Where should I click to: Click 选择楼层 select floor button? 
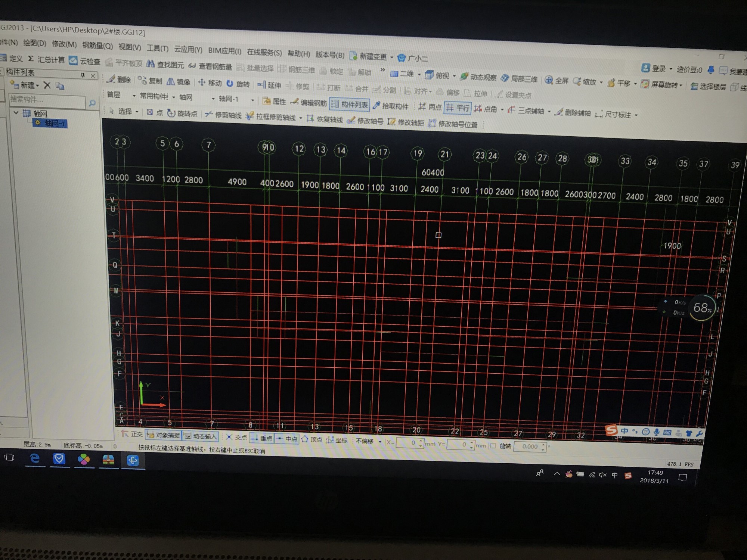tap(708, 87)
